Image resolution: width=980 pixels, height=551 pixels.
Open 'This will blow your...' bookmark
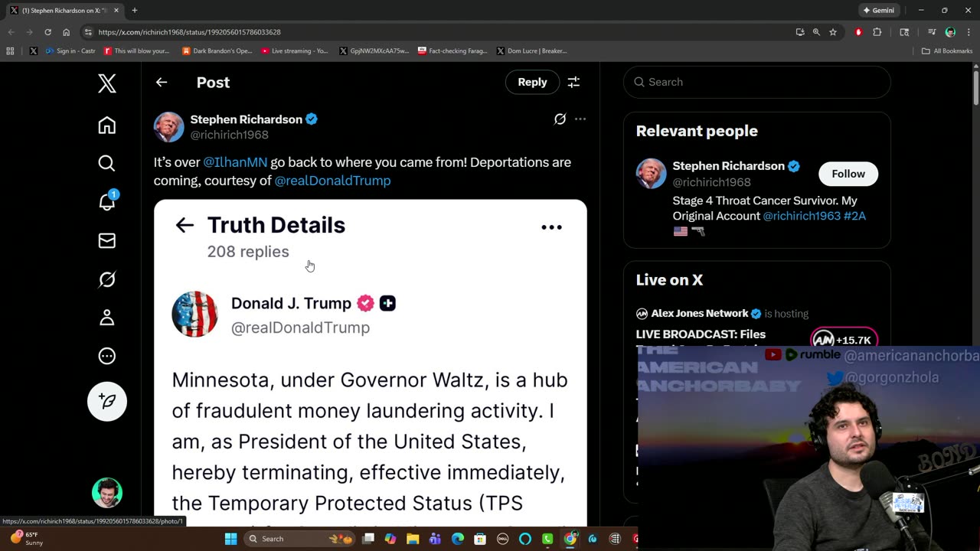(136, 51)
